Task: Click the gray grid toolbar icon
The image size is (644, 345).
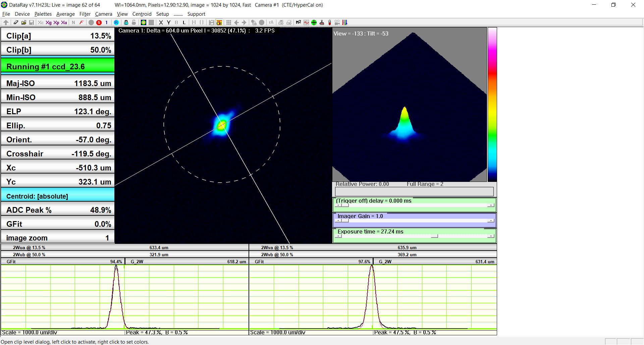Action: pyautogui.click(x=229, y=22)
